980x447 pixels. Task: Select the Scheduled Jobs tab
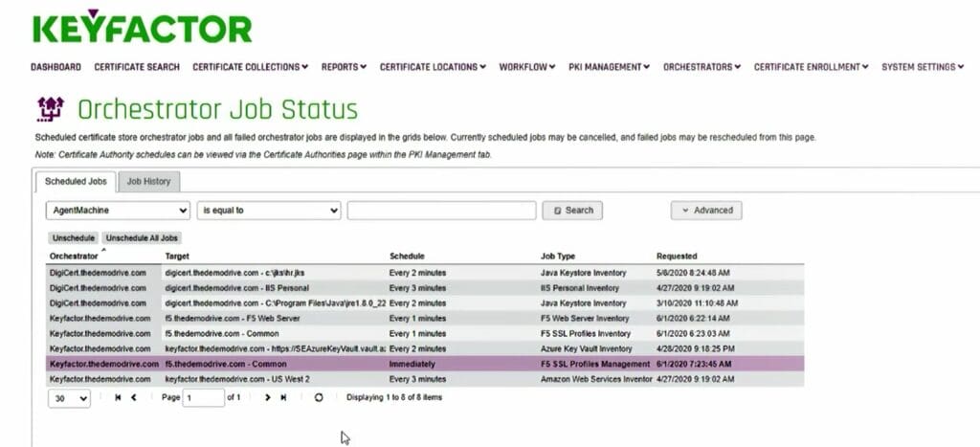pos(76,181)
